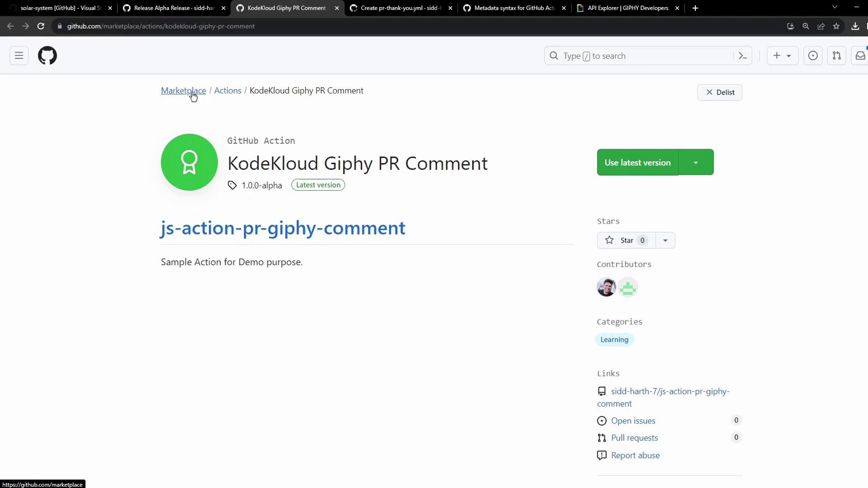Switch to the Release Alpha Release tab
This screenshot has width=868, height=488.
(x=174, y=8)
